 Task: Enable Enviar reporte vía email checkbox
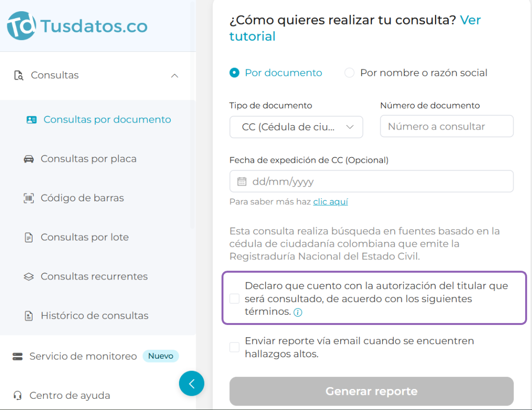click(234, 347)
